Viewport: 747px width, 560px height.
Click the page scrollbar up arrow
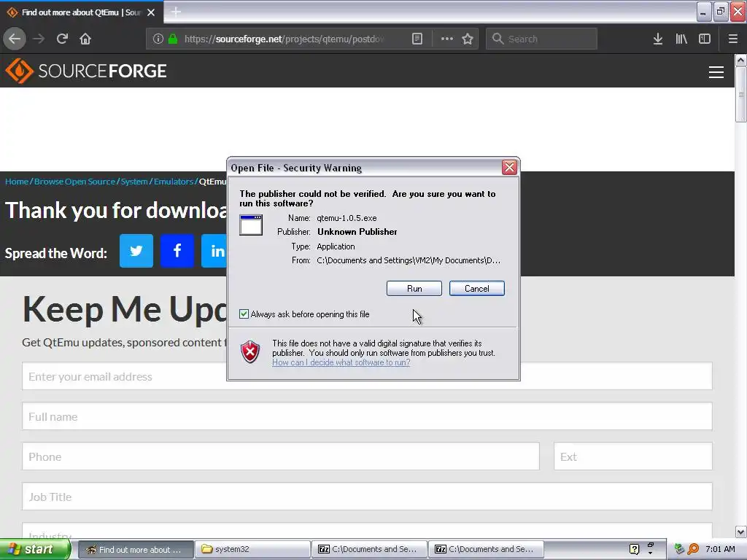click(741, 61)
